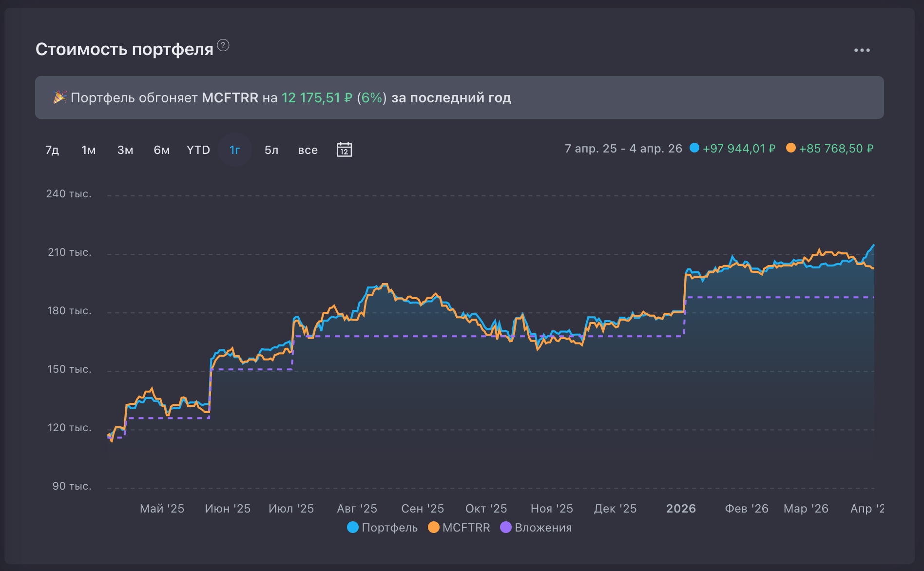This screenshot has width=924, height=571.
Task: Click the party popper emoji icon
Action: click(59, 97)
